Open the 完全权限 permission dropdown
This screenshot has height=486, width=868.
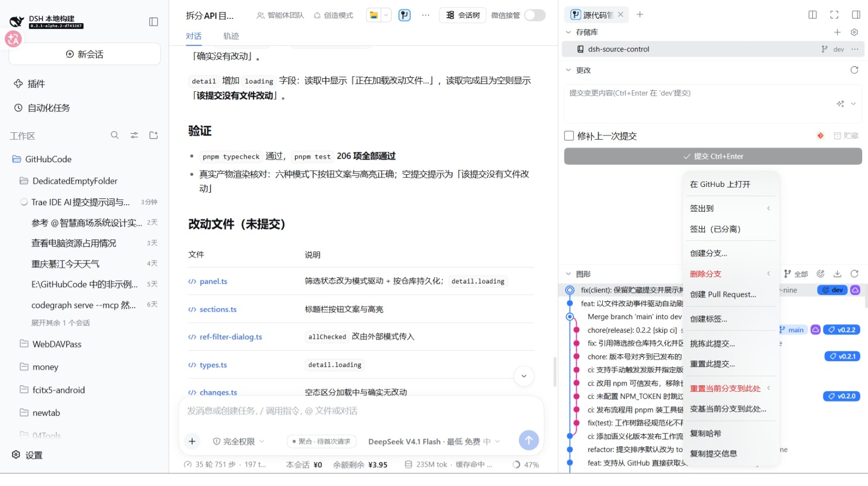(x=238, y=441)
